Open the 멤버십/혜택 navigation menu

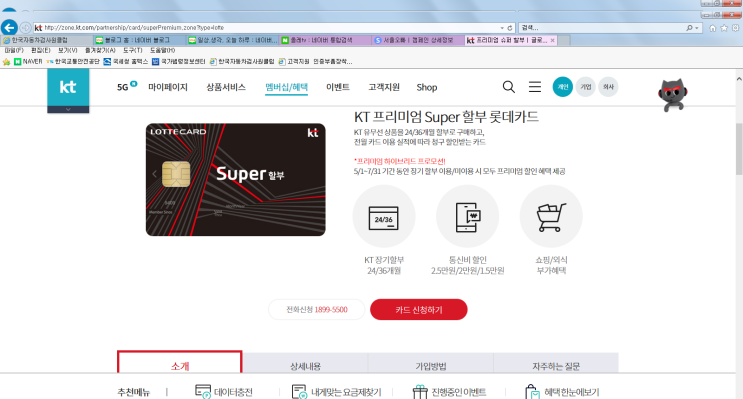(286, 87)
